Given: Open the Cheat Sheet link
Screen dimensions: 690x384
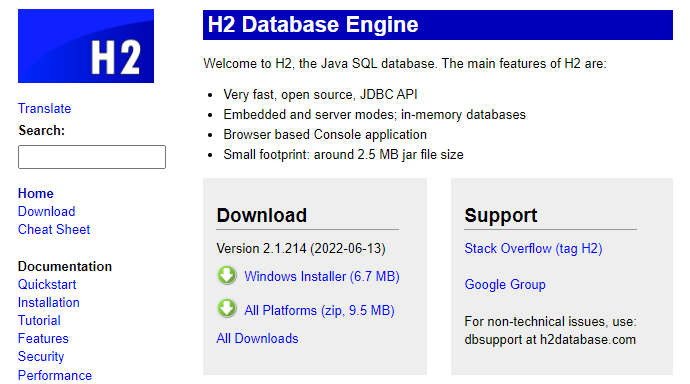Looking at the screenshot, I should [x=54, y=230].
